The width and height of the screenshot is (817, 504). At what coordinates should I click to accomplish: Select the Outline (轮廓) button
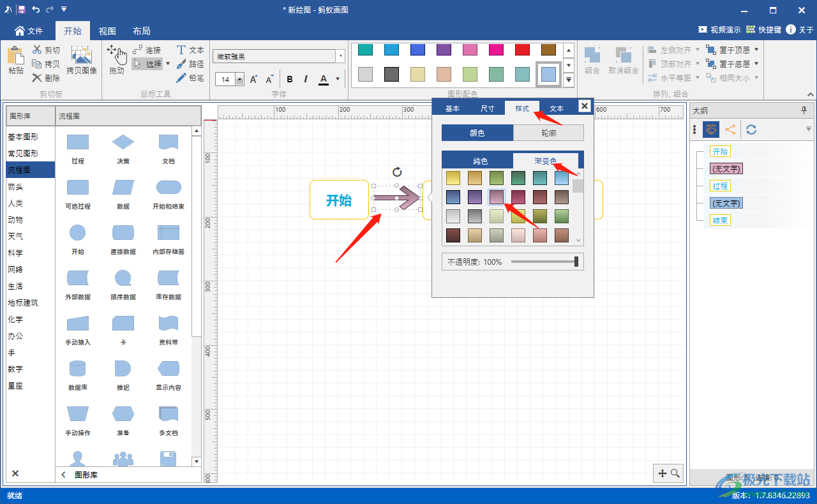click(548, 133)
